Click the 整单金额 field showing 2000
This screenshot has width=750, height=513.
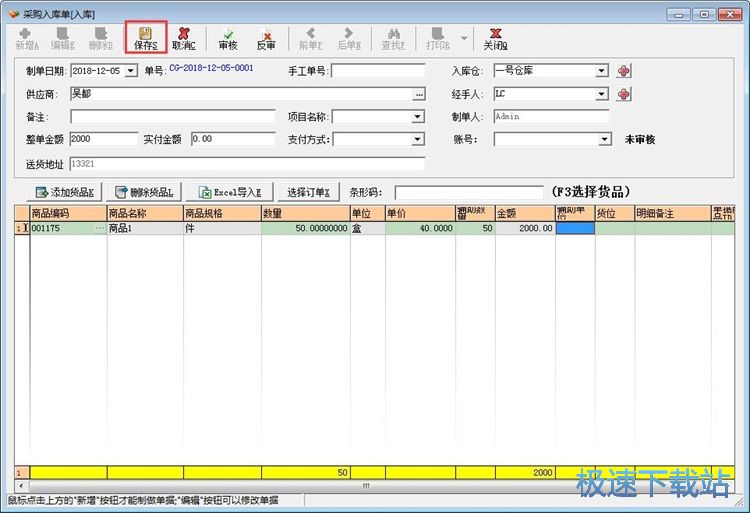pyautogui.click(x=104, y=139)
